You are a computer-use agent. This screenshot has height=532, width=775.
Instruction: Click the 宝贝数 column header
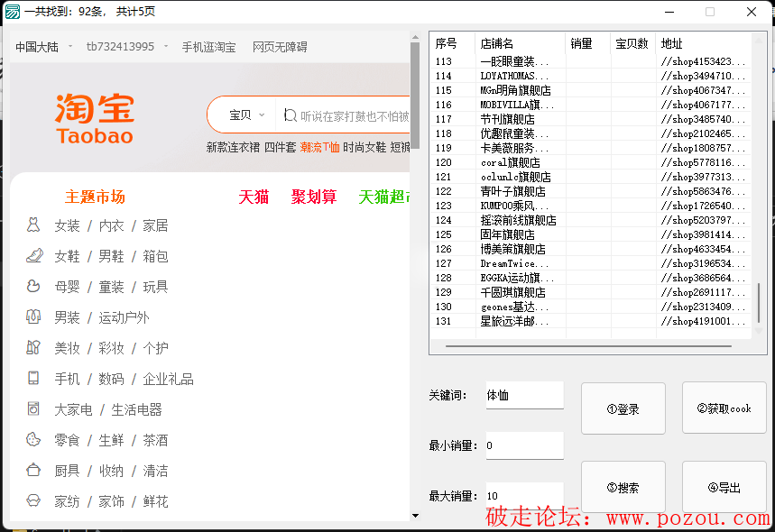633,43
